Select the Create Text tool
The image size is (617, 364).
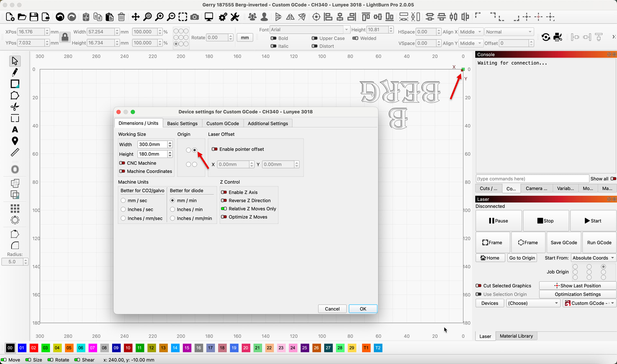pos(15,130)
